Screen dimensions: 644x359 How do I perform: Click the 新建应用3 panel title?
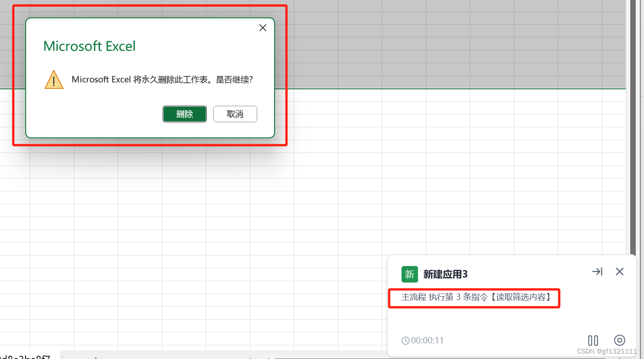coord(446,274)
